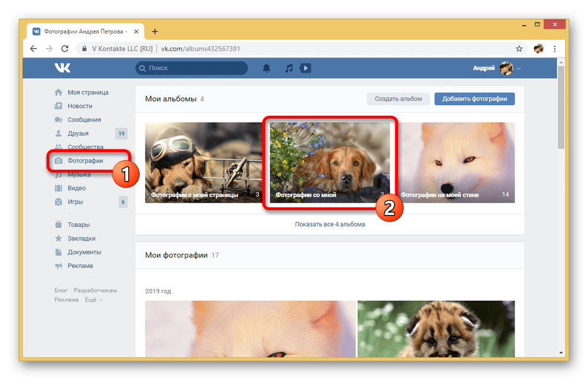The width and height of the screenshot is (588, 380).
Task: Go back to previous page
Action: [34, 49]
